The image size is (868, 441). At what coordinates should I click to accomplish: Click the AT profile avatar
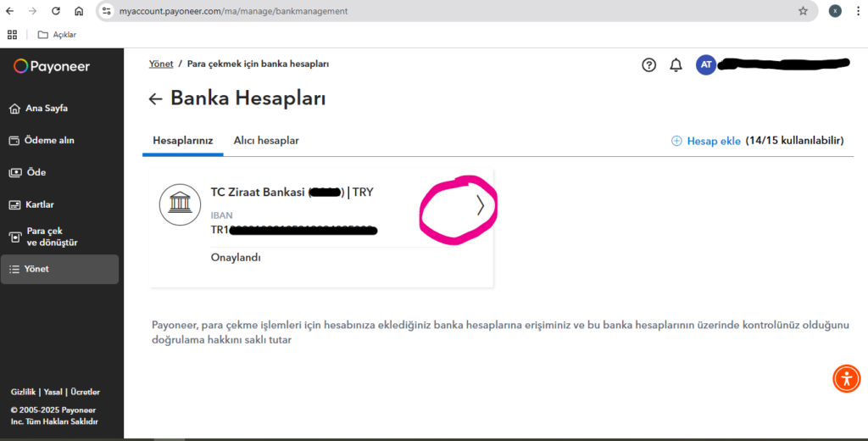706,64
